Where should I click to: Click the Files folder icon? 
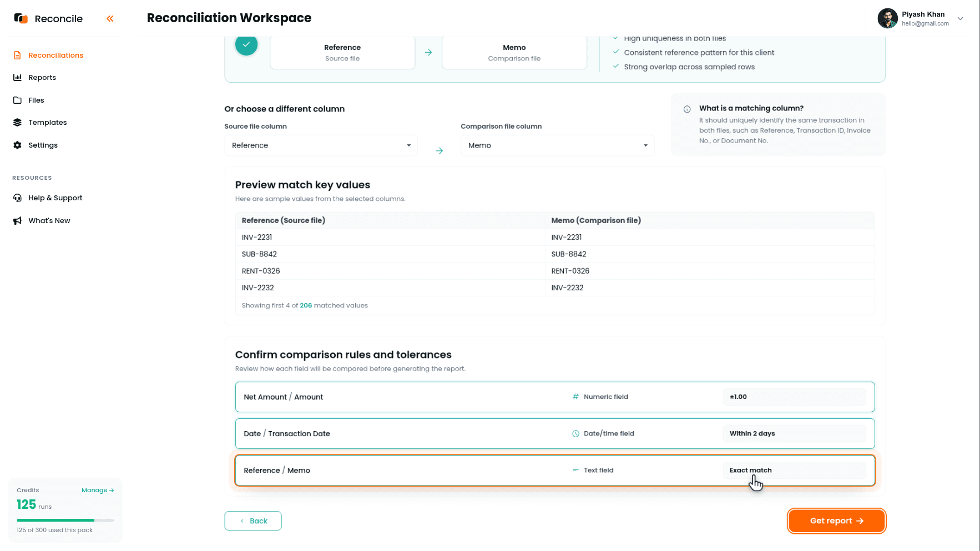(17, 100)
